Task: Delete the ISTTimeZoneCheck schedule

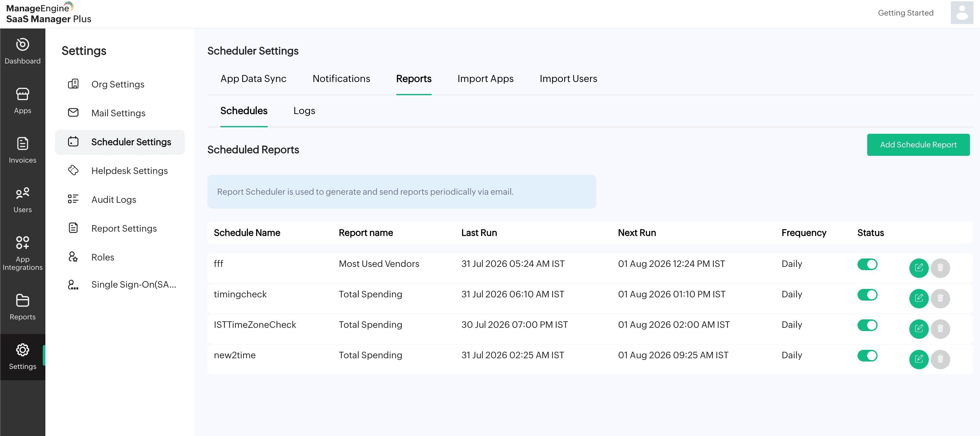Action: [940, 329]
